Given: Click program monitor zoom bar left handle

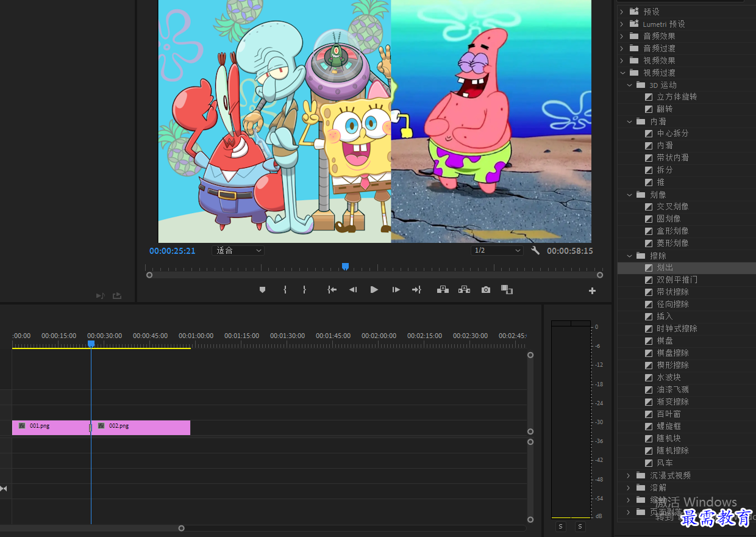Looking at the screenshot, I should (x=149, y=275).
